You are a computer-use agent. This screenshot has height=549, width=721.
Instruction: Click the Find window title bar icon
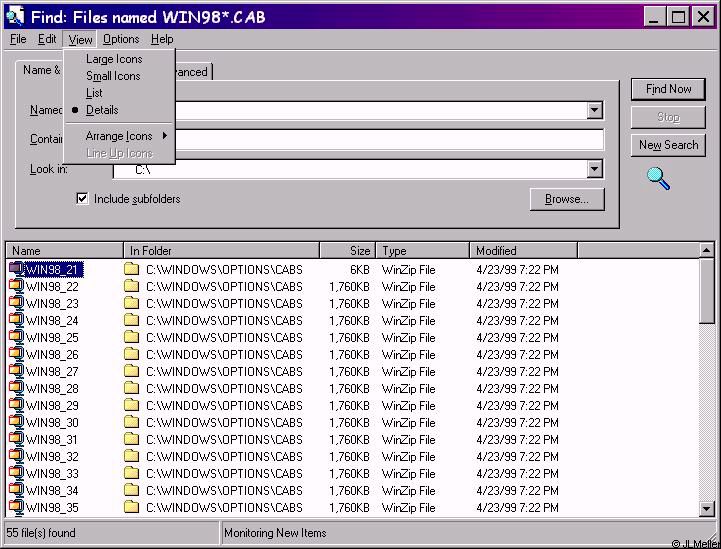[x=15, y=17]
